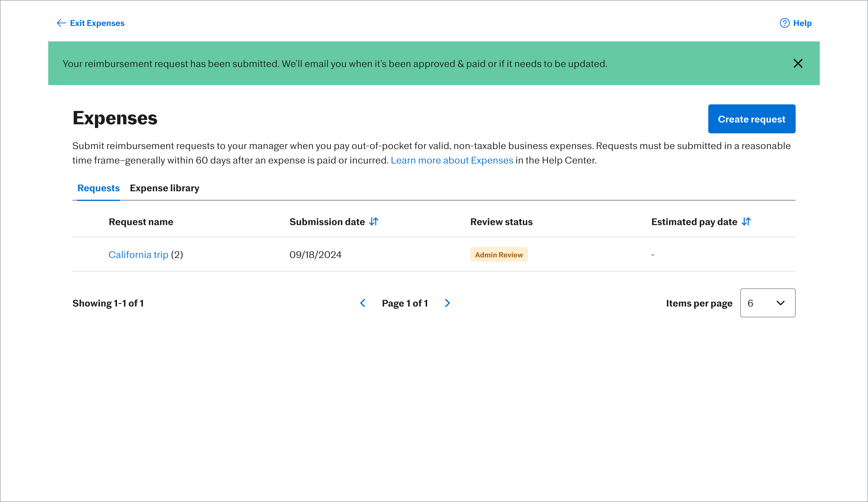Sort by Submission date arrows icon
The width and height of the screenshot is (868, 502).
pyautogui.click(x=374, y=222)
